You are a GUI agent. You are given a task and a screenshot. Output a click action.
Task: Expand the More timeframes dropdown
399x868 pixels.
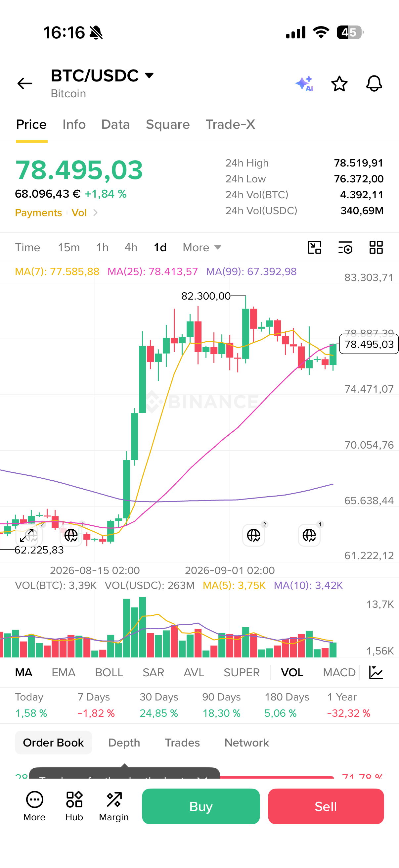(202, 247)
